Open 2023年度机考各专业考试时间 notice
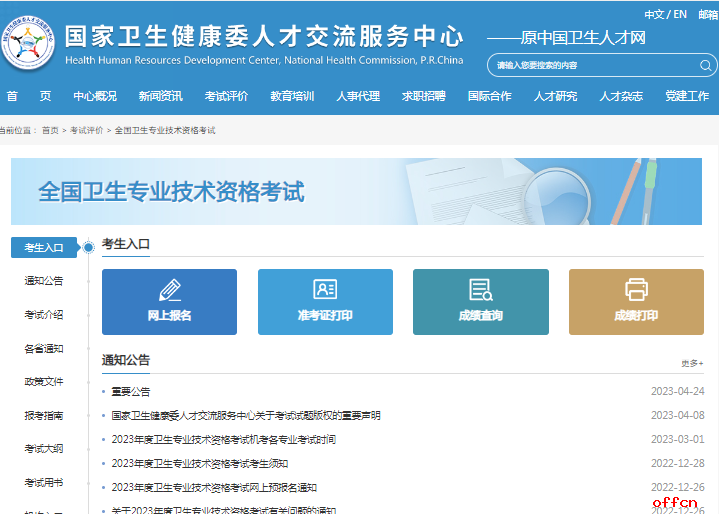Screen dimensions: 719x514 click(x=224, y=440)
